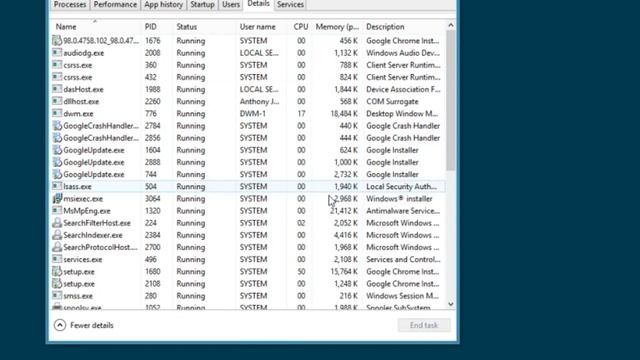Click the Local Security Auth description
The height and width of the screenshot is (360, 640).
click(x=401, y=186)
